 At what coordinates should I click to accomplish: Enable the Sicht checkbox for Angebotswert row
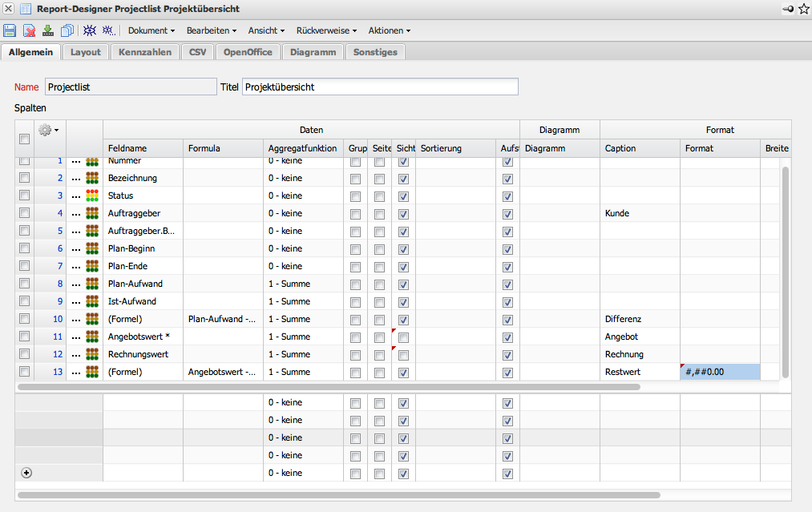[x=403, y=337]
